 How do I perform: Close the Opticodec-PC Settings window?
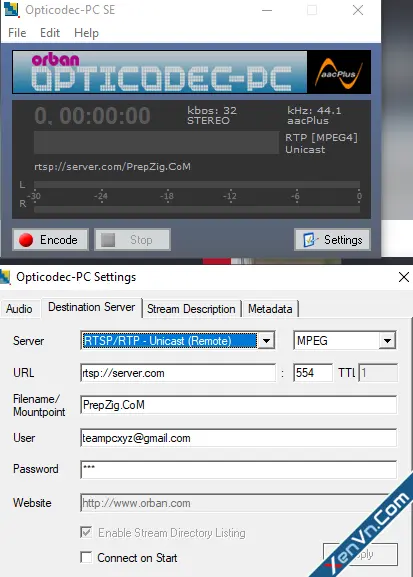404,277
